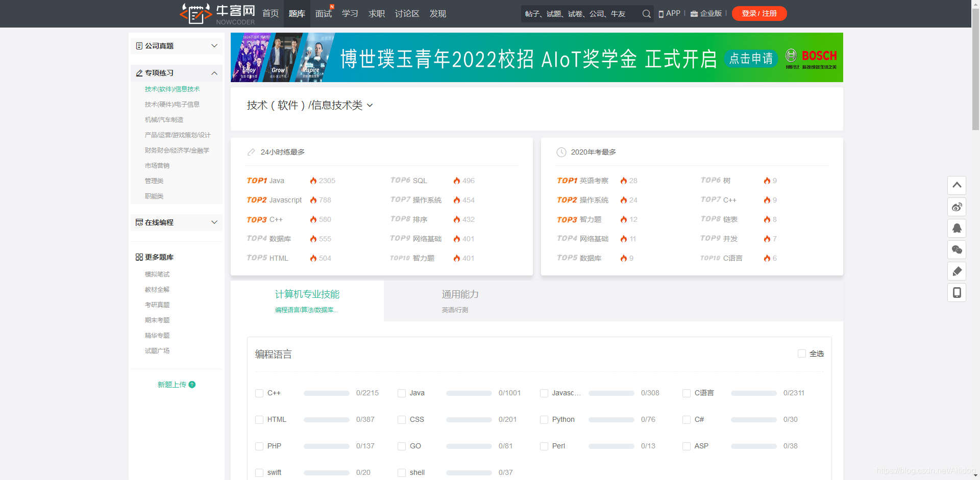This screenshot has width=980, height=480.
Task: Click the C++ progress bar
Action: pyautogui.click(x=327, y=393)
